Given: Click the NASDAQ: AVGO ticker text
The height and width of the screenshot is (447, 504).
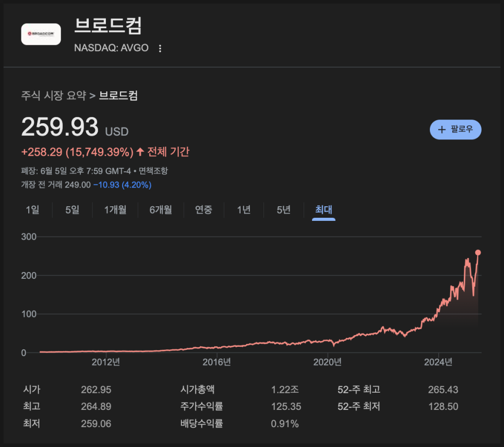Looking at the screenshot, I should 111,48.
